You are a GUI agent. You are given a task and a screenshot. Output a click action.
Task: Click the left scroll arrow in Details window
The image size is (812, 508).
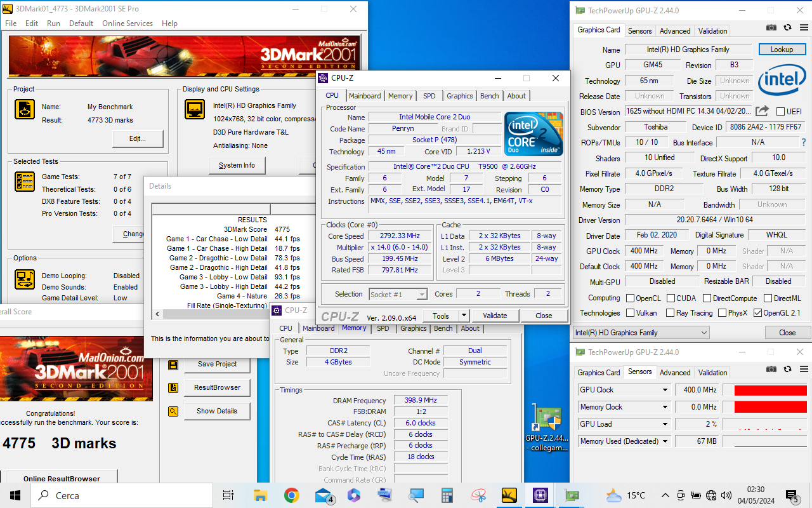click(x=157, y=314)
